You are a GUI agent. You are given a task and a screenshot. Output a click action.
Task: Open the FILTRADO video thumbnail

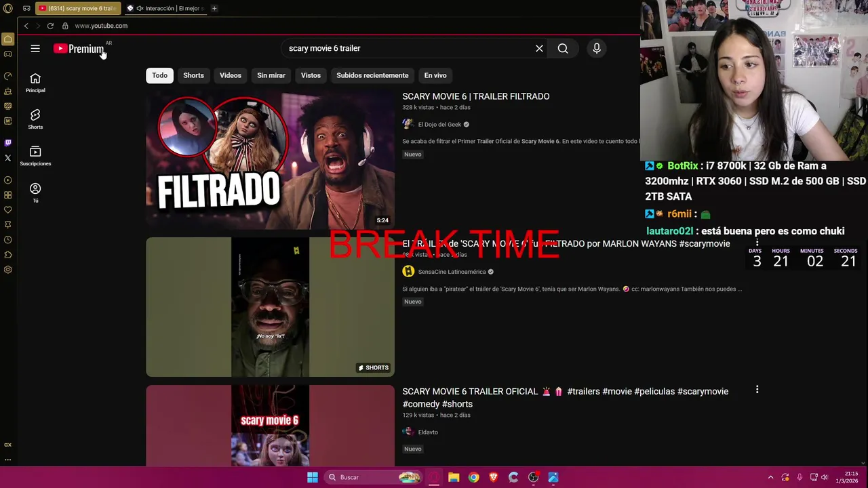pyautogui.click(x=270, y=159)
